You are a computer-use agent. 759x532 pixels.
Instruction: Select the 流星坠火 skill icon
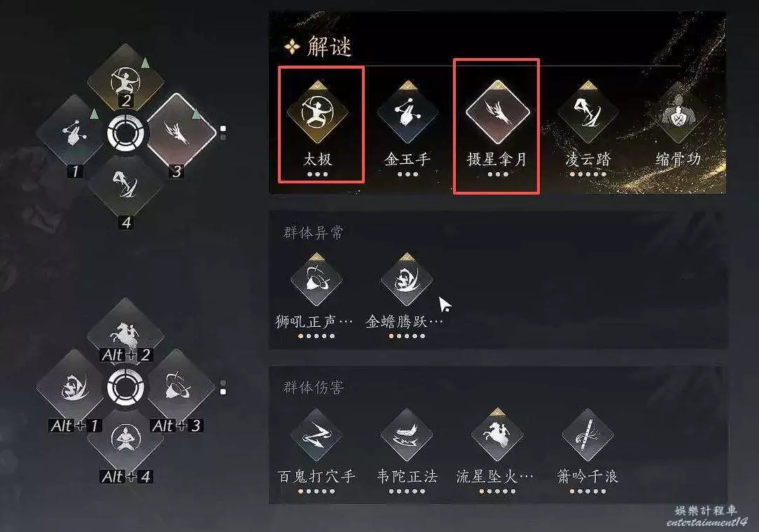[497, 435]
